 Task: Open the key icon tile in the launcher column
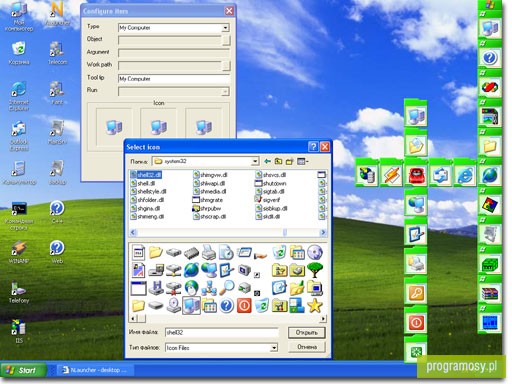pos(416,293)
